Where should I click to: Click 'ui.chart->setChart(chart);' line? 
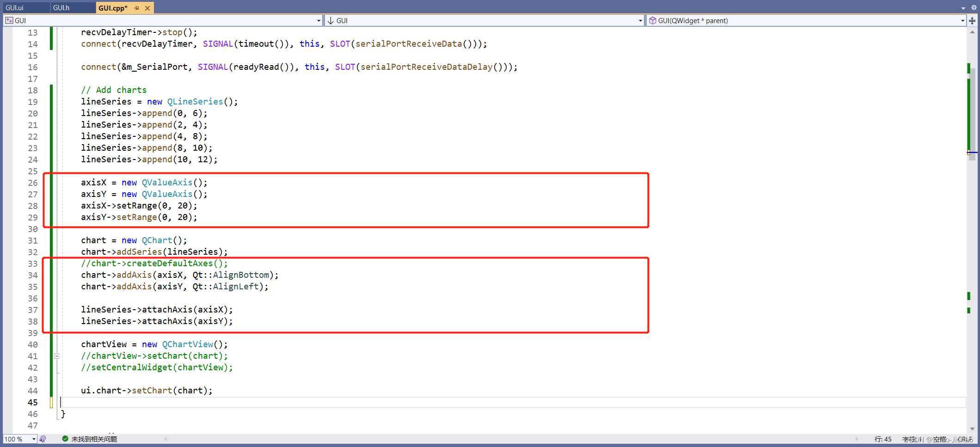147,391
